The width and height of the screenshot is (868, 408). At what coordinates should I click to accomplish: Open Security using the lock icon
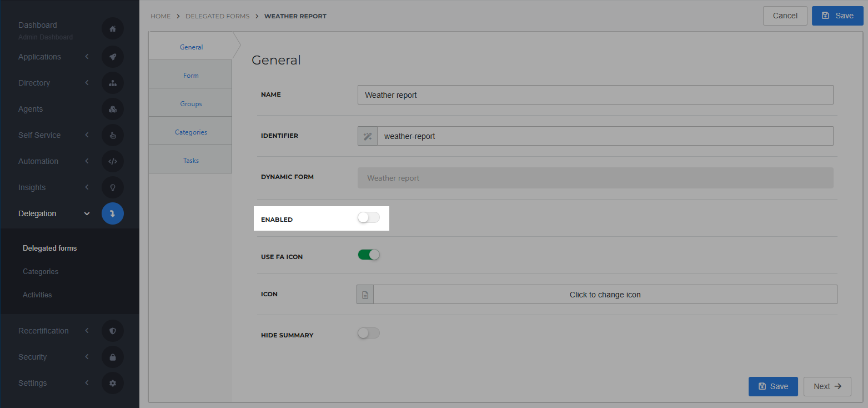[x=113, y=357]
